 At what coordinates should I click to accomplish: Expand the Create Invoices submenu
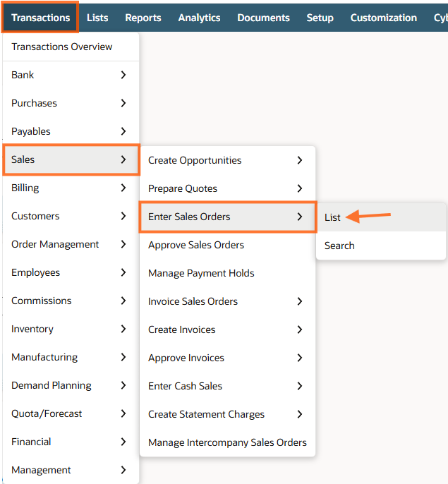226,329
